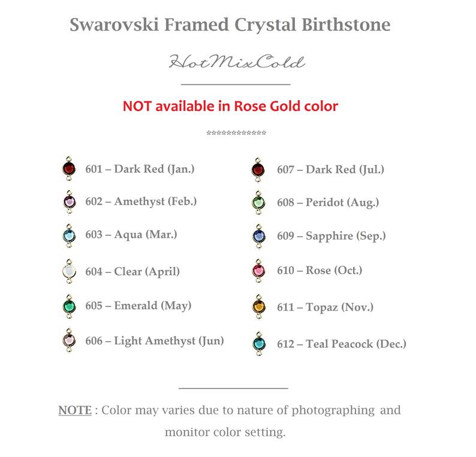
Task: Select the 606 Light Amethyst crystal charm
Action: (68, 341)
